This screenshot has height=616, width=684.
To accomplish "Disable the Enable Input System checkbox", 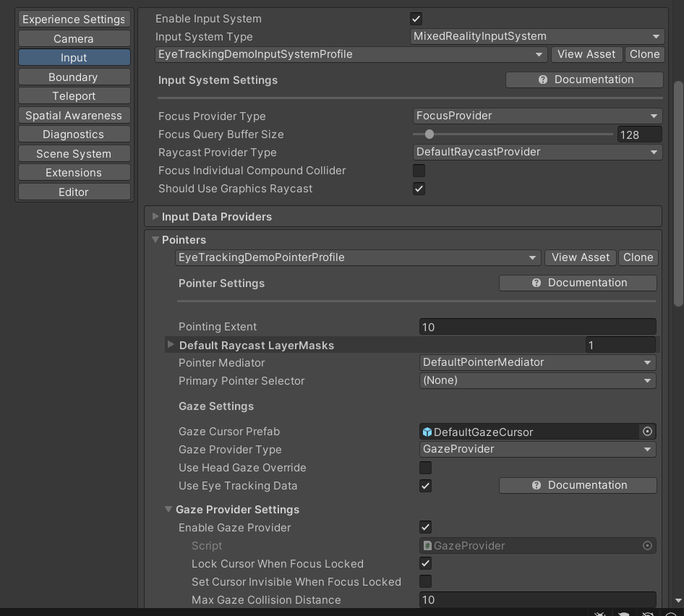I will coord(417,18).
